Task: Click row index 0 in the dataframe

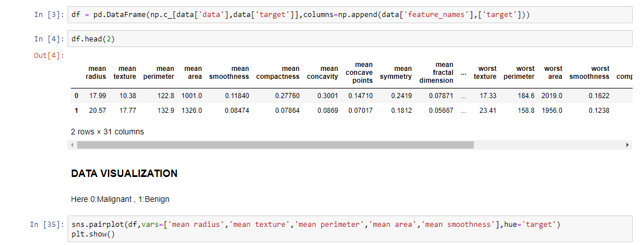Action: [x=77, y=96]
